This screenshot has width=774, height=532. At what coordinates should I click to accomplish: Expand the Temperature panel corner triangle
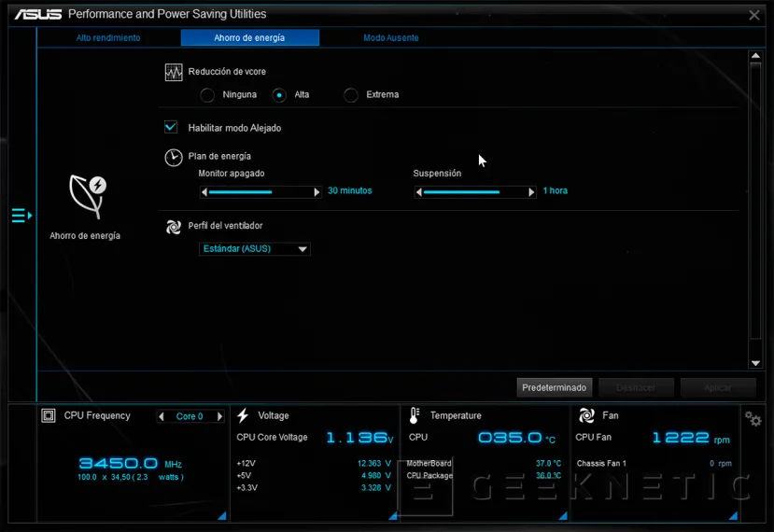pyautogui.click(x=563, y=516)
